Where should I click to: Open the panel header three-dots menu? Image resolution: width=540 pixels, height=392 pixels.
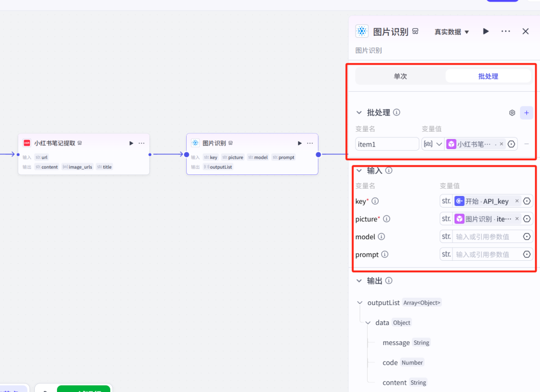point(506,32)
